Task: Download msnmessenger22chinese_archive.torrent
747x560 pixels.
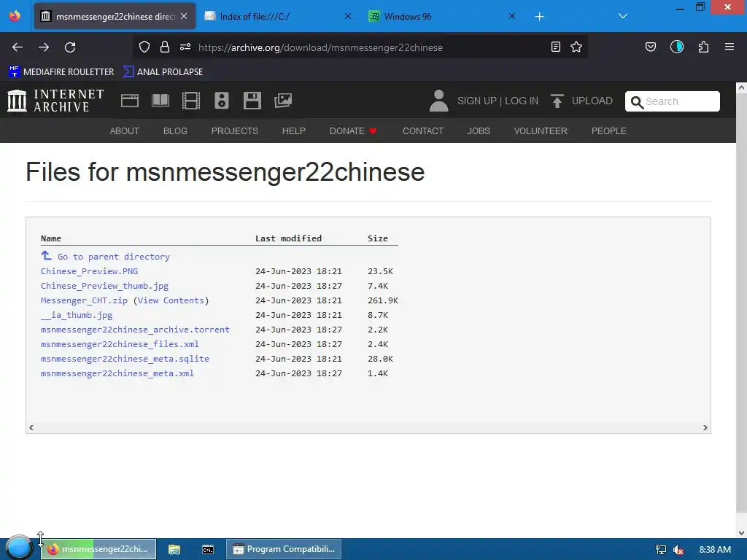Action: click(x=135, y=330)
